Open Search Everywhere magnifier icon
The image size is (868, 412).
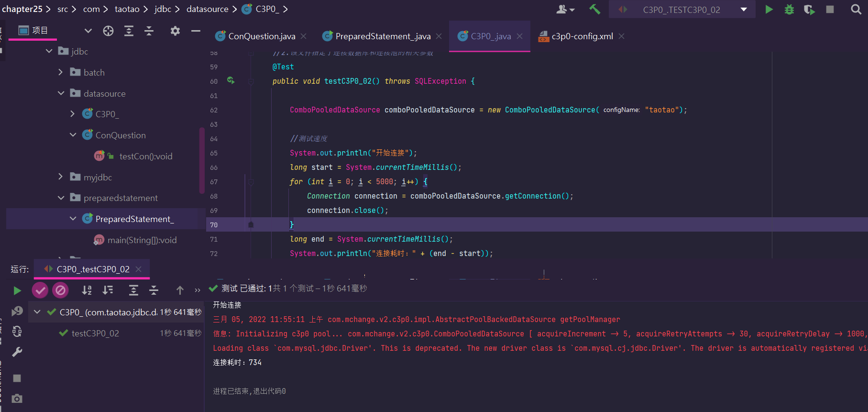click(856, 10)
